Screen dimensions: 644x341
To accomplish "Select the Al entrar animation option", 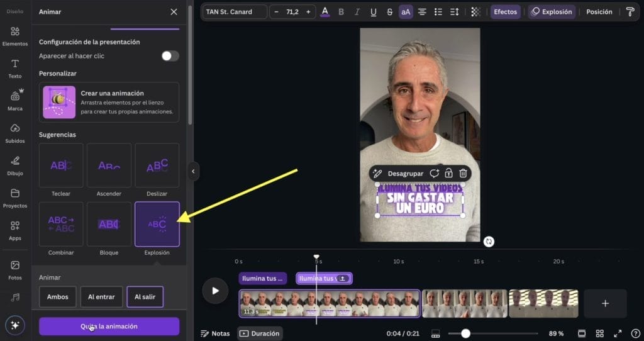I will click(x=101, y=297).
